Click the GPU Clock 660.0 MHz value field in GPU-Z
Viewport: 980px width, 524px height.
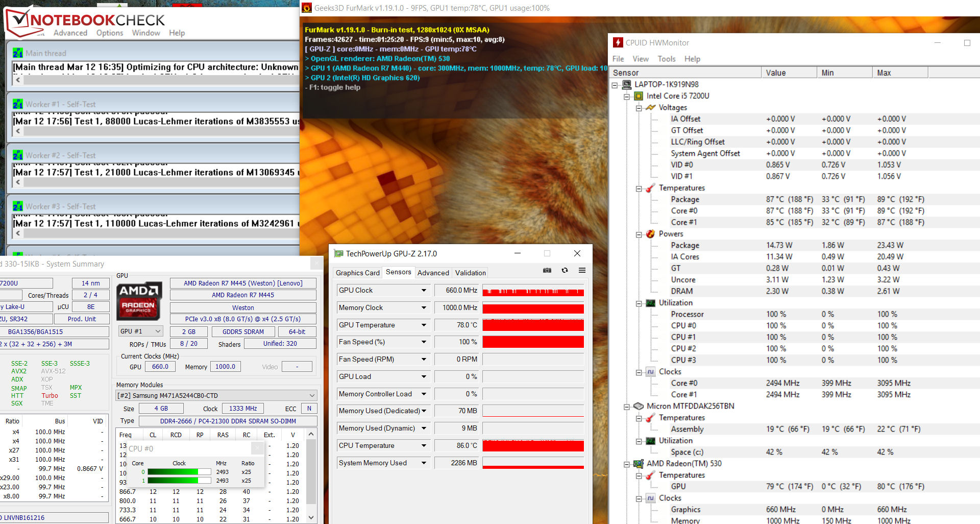pyautogui.click(x=456, y=290)
